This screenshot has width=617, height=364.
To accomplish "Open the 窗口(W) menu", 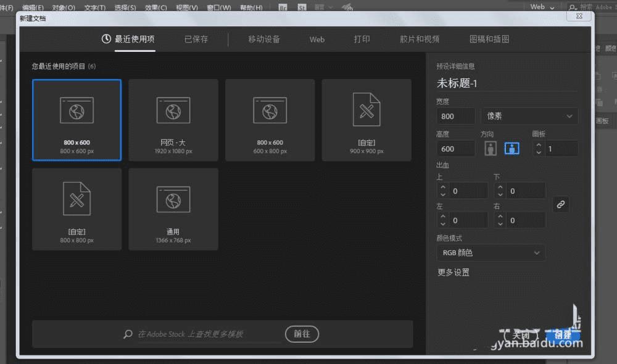I will 219,7.
